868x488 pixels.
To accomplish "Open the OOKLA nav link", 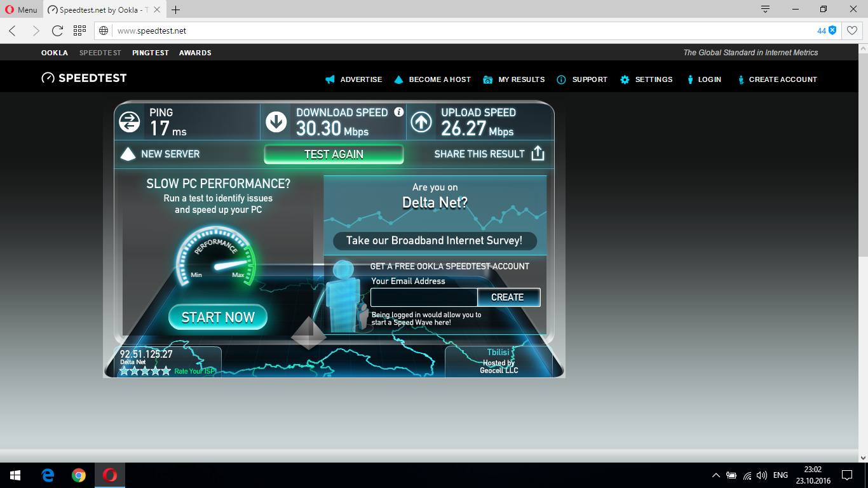I will click(55, 53).
